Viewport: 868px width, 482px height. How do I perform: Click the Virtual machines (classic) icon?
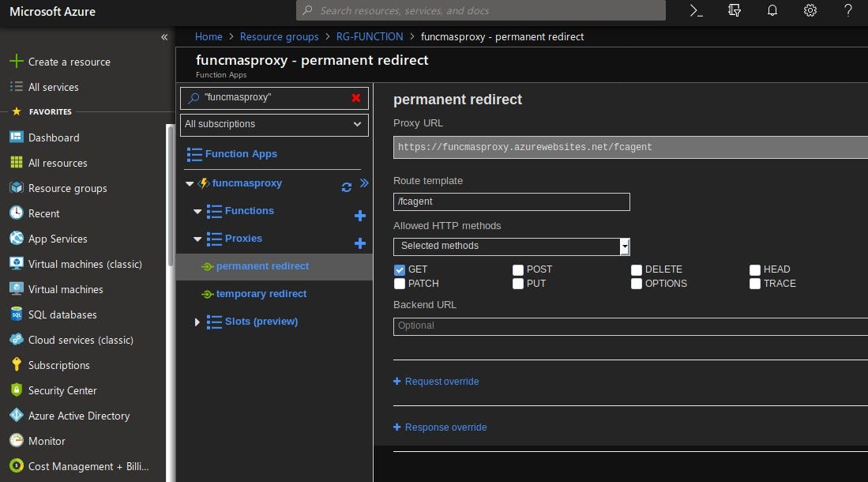click(x=17, y=264)
